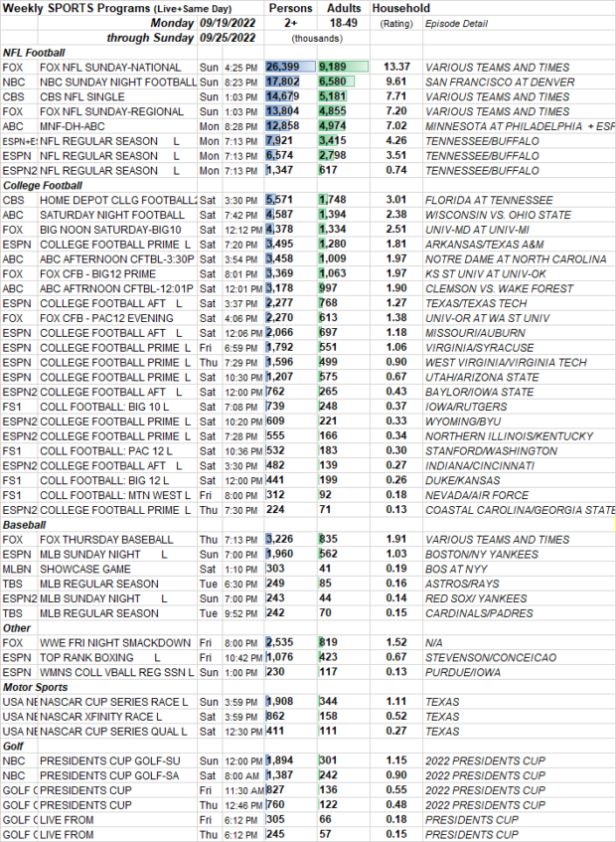Select the 'Motor Sports' section header
This screenshot has height=842, width=616.
[x=36, y=687]
